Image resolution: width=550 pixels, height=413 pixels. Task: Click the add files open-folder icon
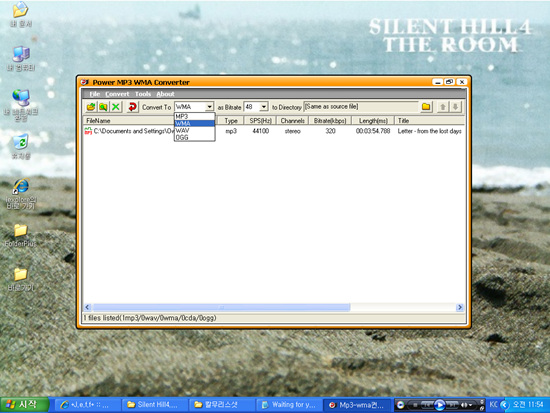pyautogui.click(x=91, y=107)
